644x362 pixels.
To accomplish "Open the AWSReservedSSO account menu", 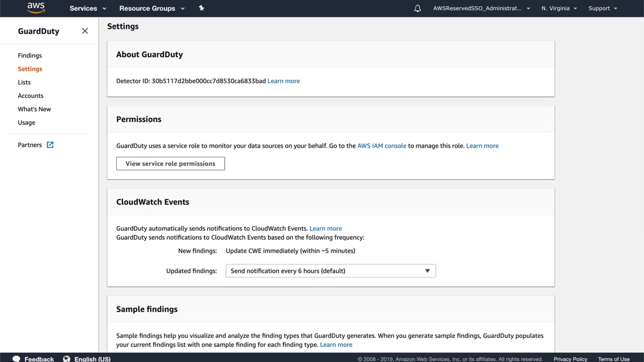I will tap(481, 9).
